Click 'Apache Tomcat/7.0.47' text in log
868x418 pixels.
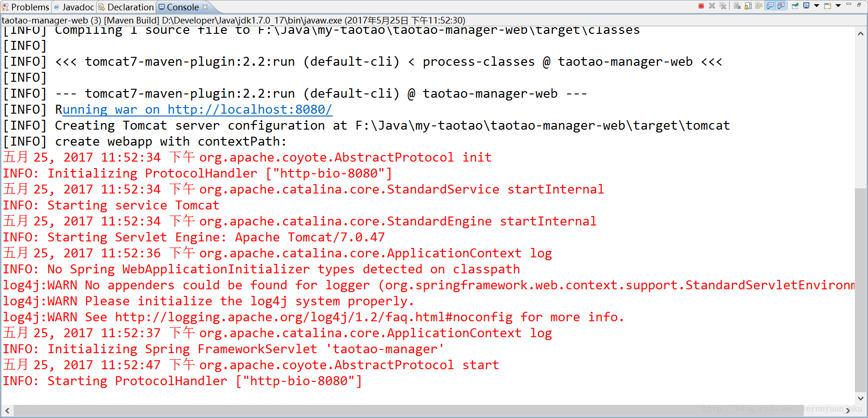[x=310, y=237]
